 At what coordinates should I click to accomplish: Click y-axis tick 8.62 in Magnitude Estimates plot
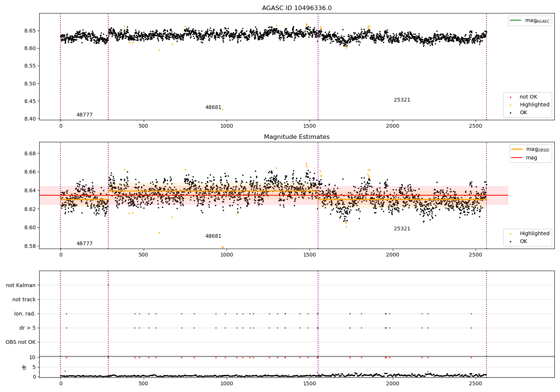[x=30, y=209]
